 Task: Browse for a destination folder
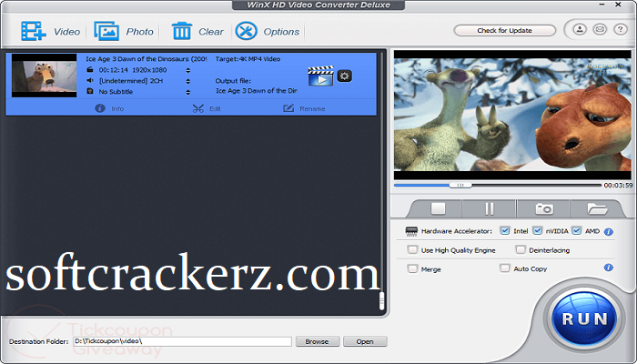pyautogui.click(x=318, y=341)
